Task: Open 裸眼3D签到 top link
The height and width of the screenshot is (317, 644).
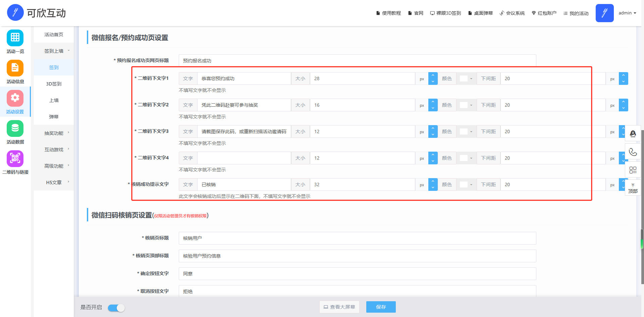Action: coord(445,13)
